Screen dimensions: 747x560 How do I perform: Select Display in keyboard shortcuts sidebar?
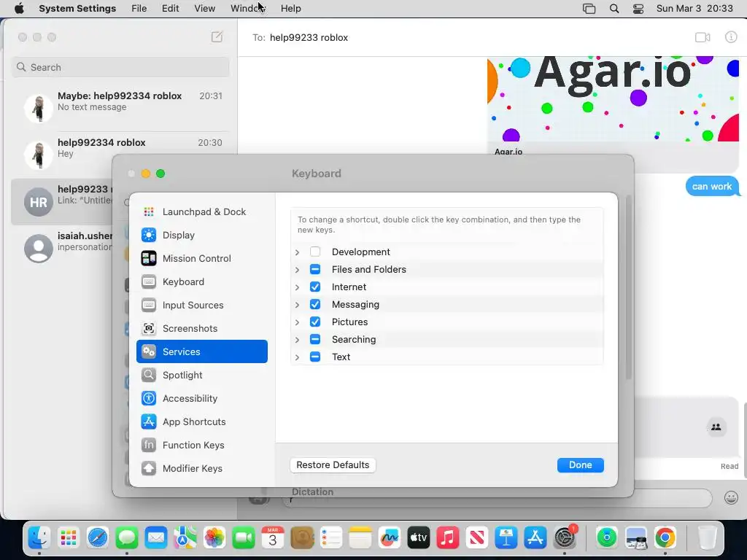tap(202, 236)
